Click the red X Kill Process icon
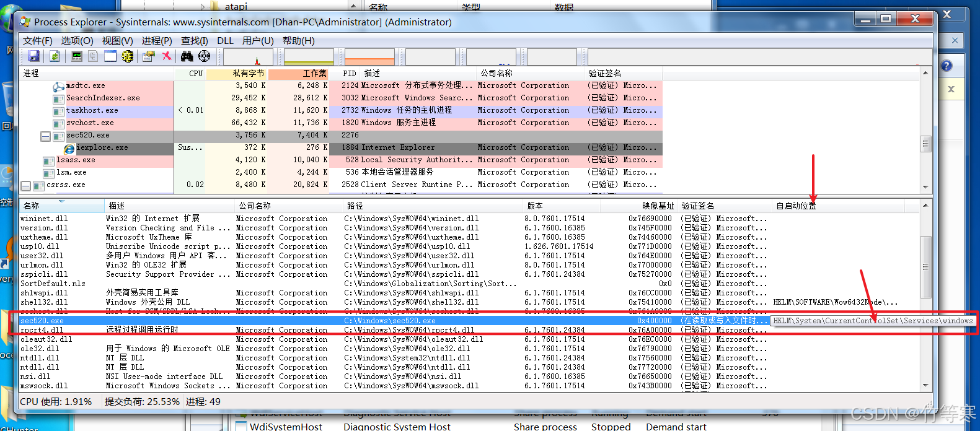 pyautogui.click(x=167, y=56)
